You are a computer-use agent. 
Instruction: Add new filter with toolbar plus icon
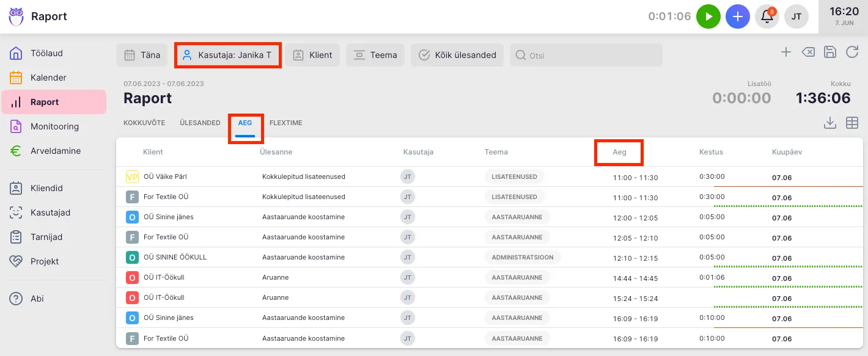tap(786, 53)
